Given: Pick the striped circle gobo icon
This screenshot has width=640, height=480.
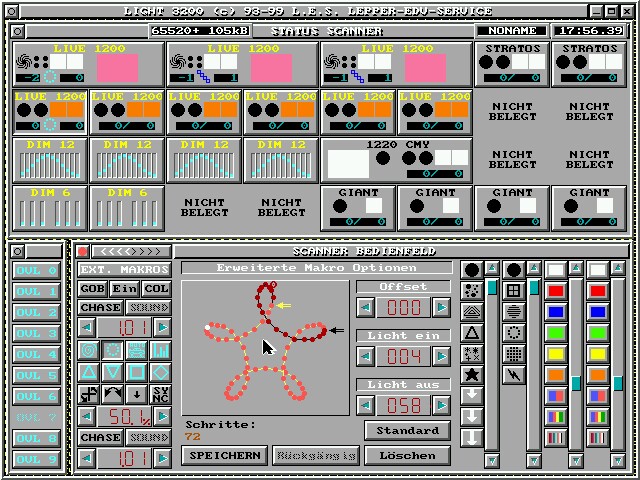Looking at the screenshot, I should (513, 312).
